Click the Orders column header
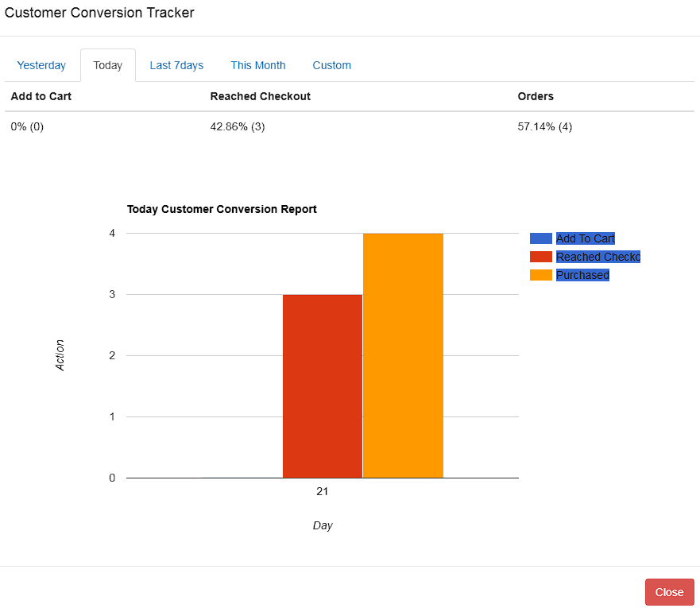The image size is (700, 608). coord(536,96)
